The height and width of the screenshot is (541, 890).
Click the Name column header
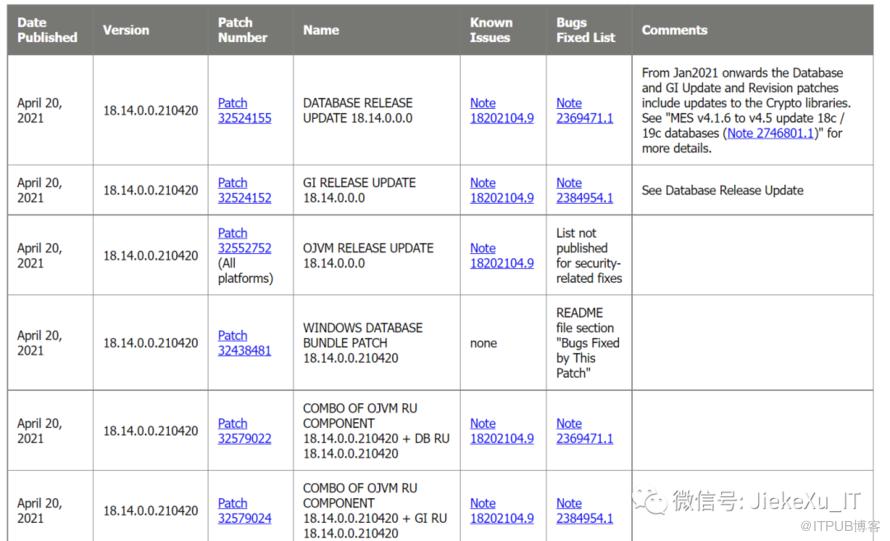click(377, 30)
